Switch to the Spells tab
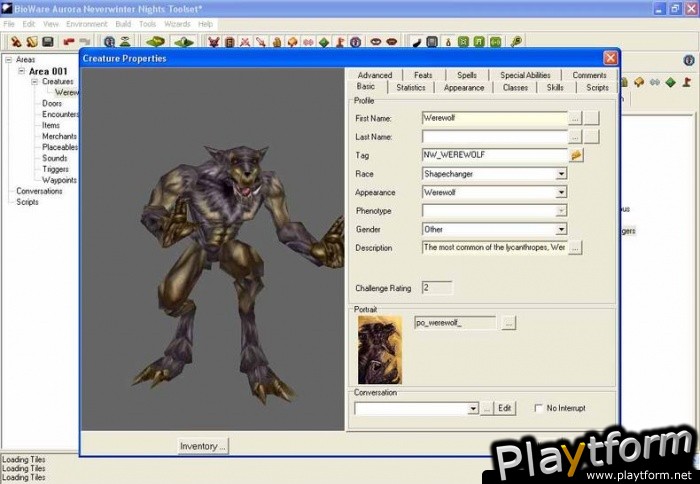This screenshot has height=484, width=700. 467,75
